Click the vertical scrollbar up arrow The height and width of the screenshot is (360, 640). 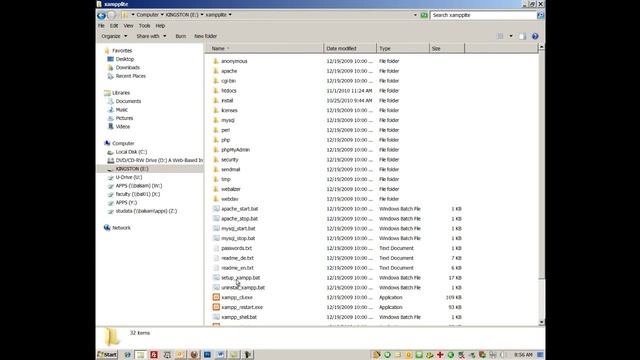[x=542, y=47]
